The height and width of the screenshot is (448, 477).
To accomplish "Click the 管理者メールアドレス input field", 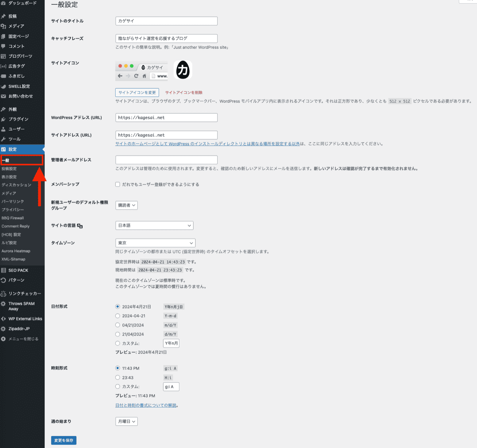I will coord(166,160).
